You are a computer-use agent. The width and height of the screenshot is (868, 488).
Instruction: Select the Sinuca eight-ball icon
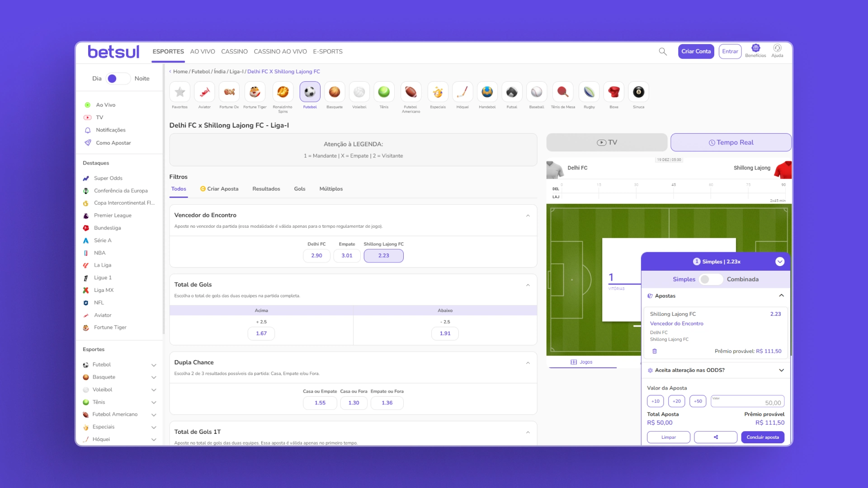[x=638, y=92]
